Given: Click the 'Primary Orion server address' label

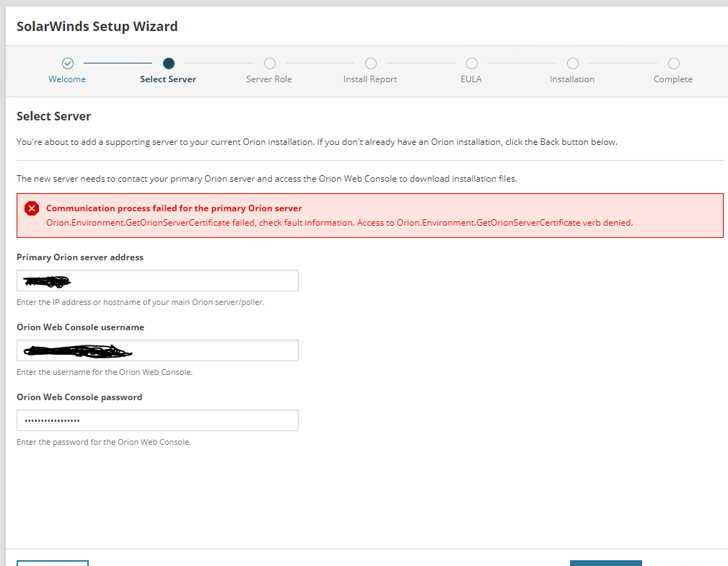Looking at the screenshot, I should tap(80, 257).
